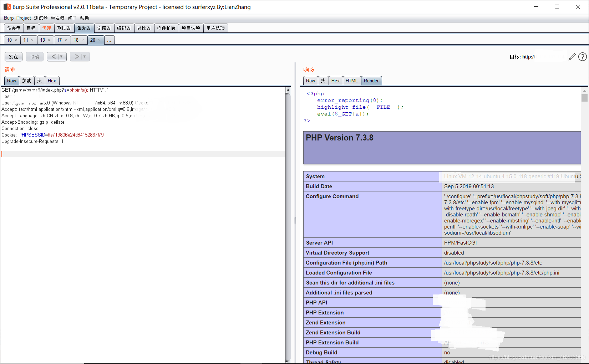Click the 发送 send button

[x=14, y=57]
